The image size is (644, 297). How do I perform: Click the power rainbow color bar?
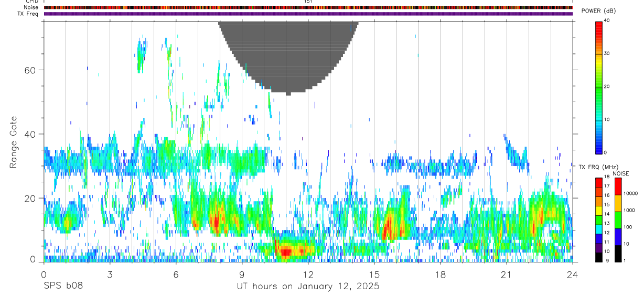599,87
